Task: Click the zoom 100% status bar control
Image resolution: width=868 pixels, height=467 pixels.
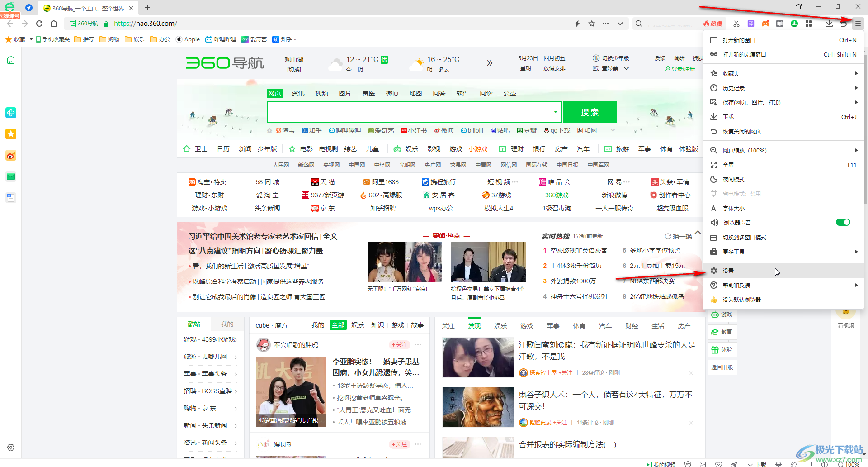Action: pos(849,464)
